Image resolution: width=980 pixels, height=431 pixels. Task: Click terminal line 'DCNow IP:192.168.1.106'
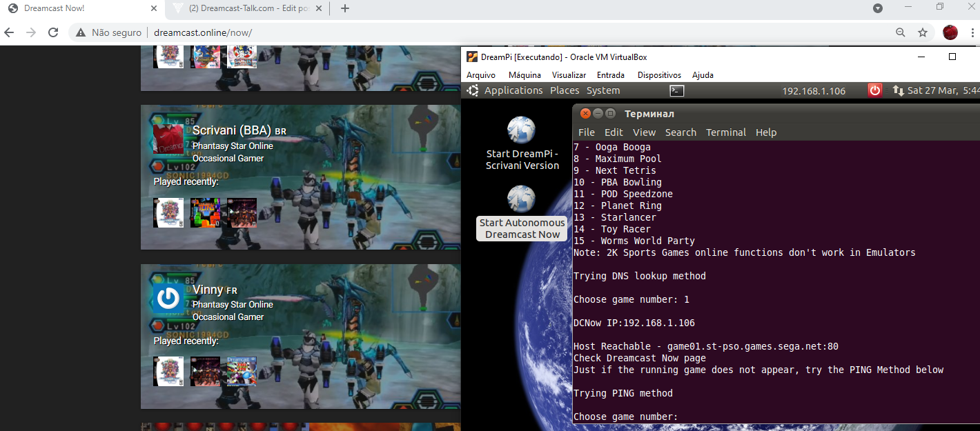pyautogui.click(x=634, y=323)
